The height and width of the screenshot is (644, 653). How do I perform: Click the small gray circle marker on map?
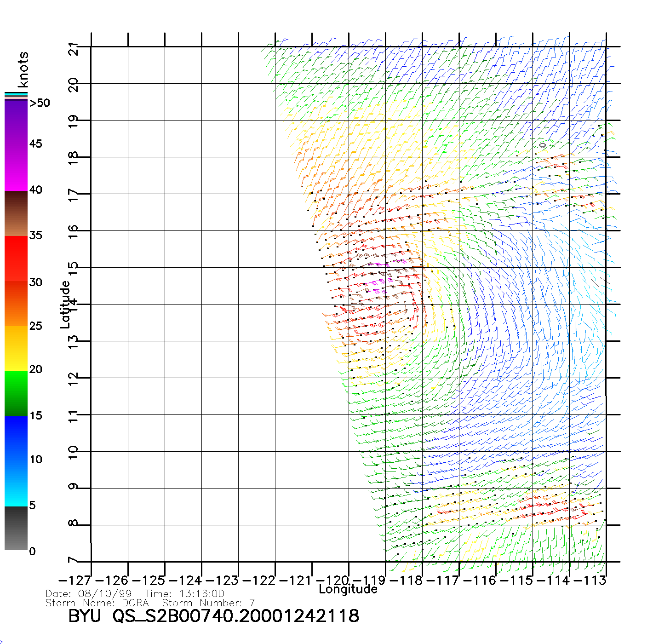[543, 145]
